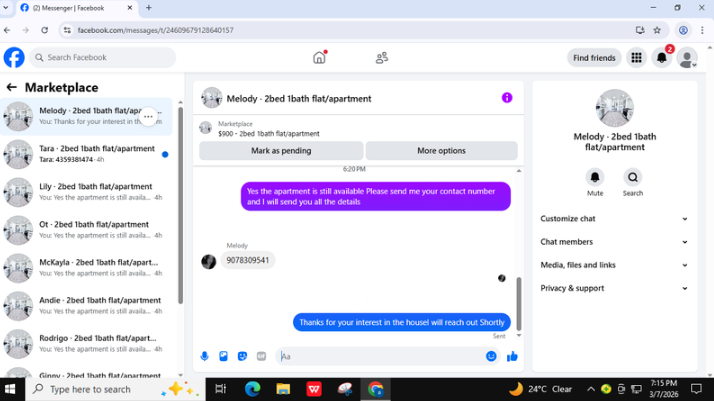Open the Windows notification center
The height and width of the screenshot is (401, 714).
696,389
